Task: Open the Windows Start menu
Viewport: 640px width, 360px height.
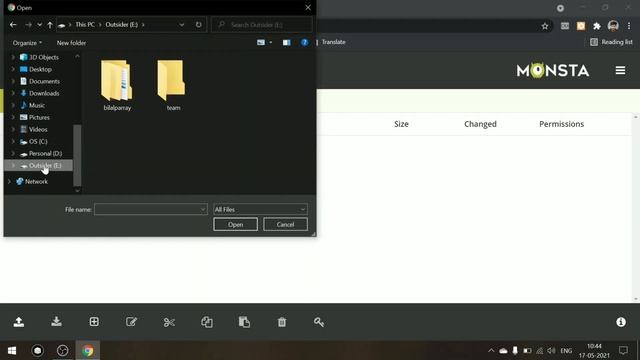Action: pyautogui.click(x=12, y=351)
